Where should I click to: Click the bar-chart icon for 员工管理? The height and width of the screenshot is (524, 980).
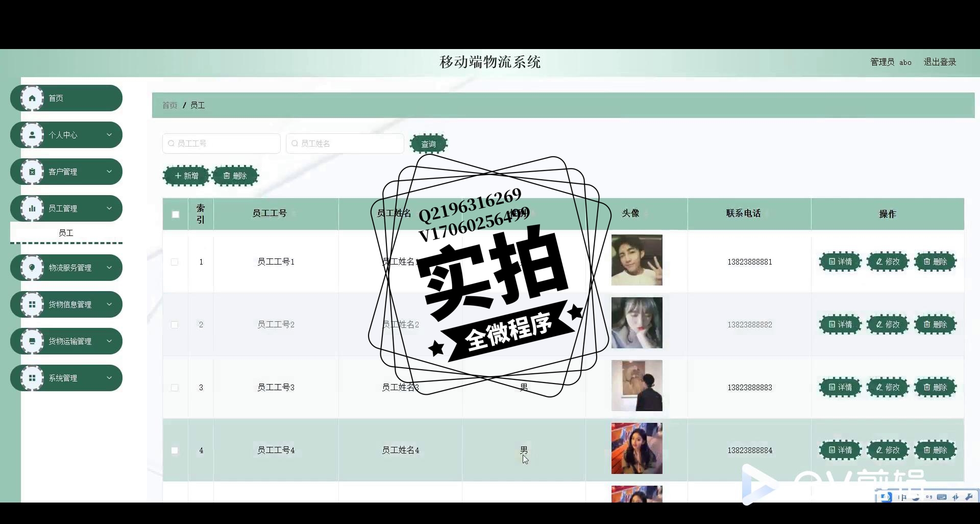tap(32, 208)
